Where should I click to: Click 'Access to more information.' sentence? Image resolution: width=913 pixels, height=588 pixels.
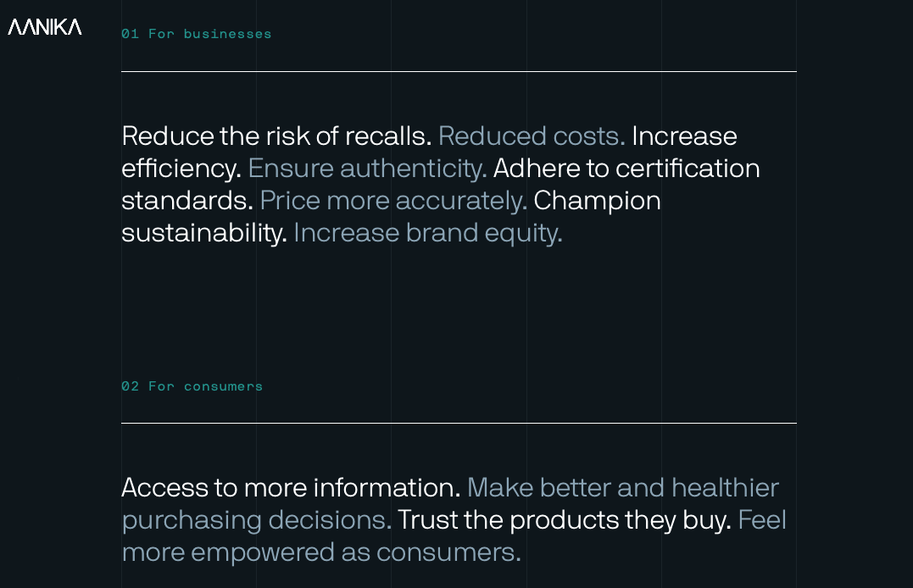pos(291,488)
